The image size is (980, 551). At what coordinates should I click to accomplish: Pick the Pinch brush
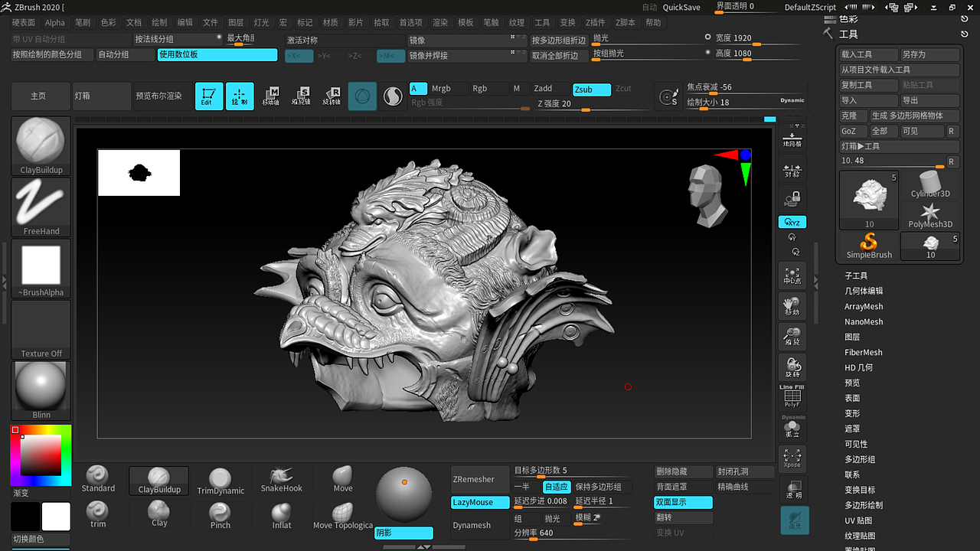tap(220, 515)
